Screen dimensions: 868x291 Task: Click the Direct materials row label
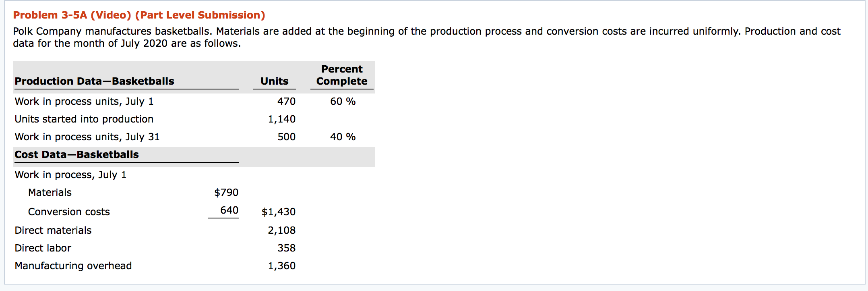point(53,231)
